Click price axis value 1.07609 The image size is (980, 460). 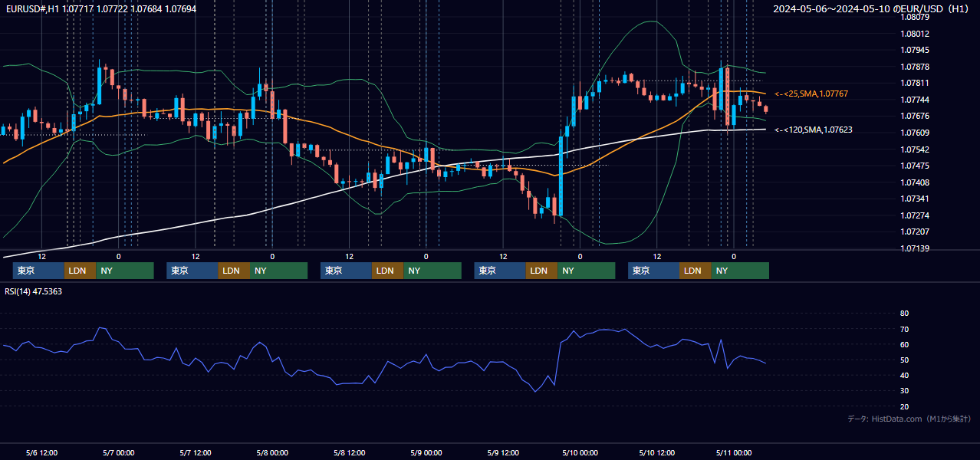pos(915,133)
